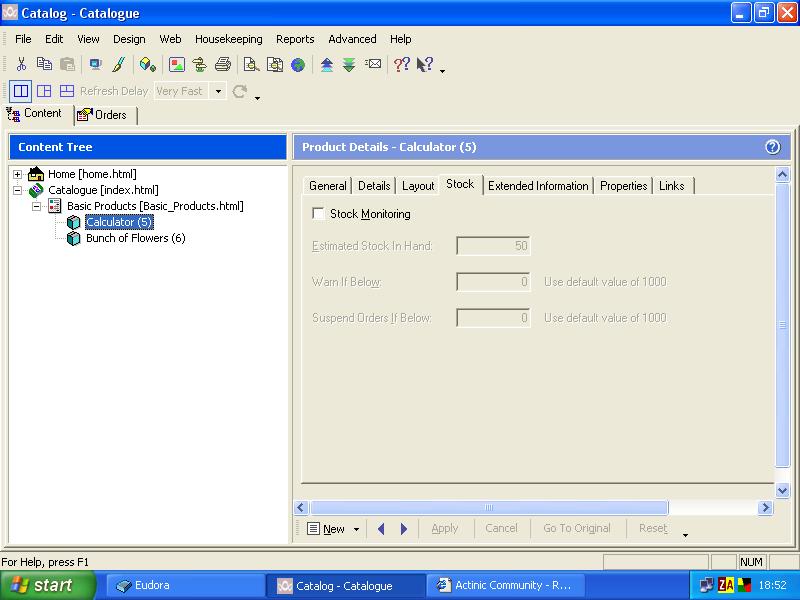The image size is (800, 600).
Task: Collapse the Basic Products tree node
Action: tap(36, 206)
